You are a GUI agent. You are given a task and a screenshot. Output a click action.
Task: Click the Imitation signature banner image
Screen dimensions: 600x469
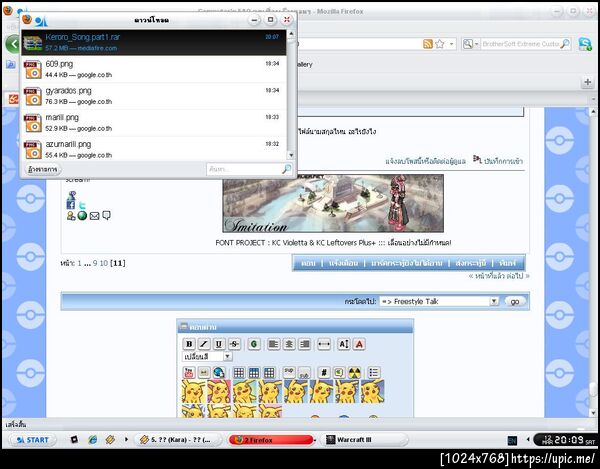click(333, 204)
